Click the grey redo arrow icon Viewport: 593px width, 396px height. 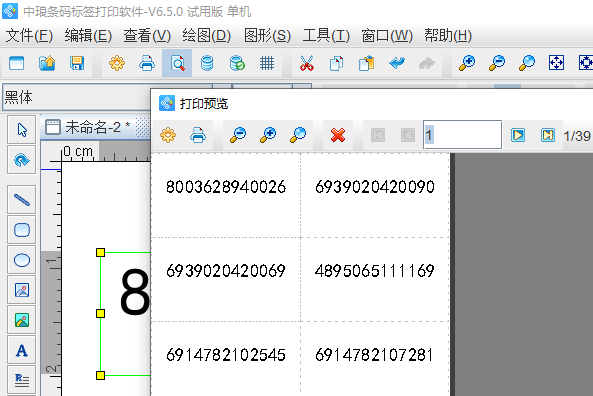click(x=427, y=63)
